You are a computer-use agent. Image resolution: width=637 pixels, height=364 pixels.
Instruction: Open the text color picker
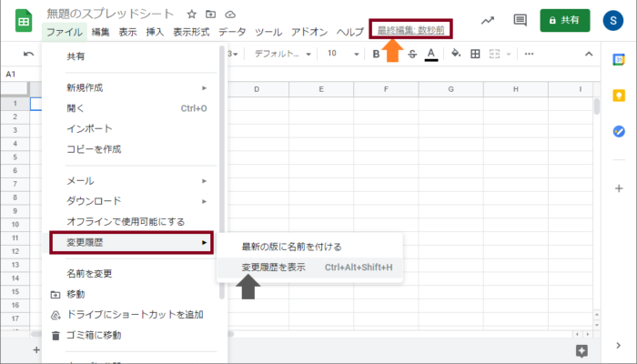point(430,55)
